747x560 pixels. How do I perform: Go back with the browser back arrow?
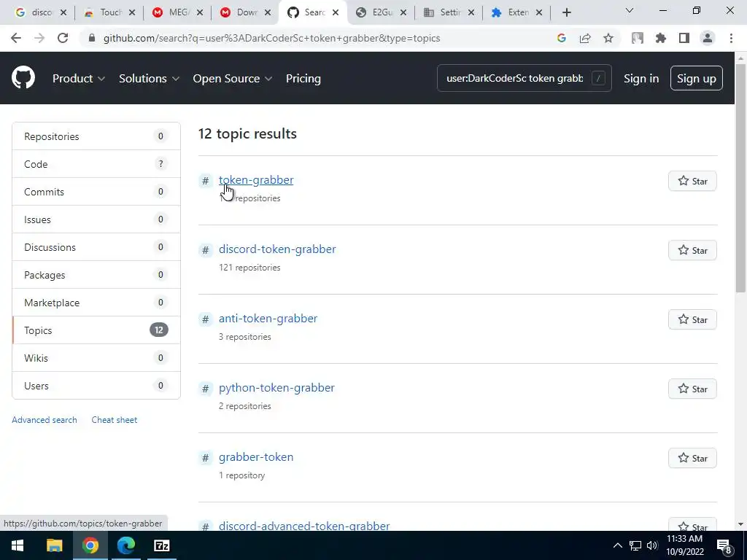point(16,38)
